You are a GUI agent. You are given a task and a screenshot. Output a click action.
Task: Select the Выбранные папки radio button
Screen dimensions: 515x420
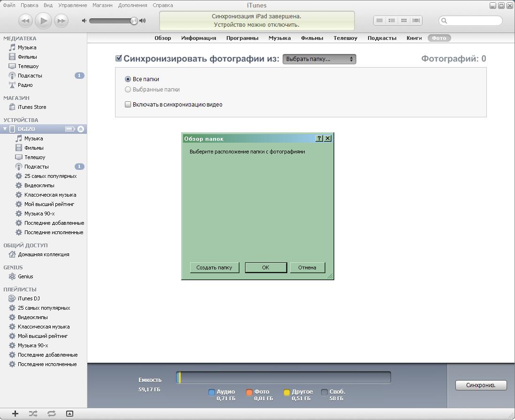point(128,89)
